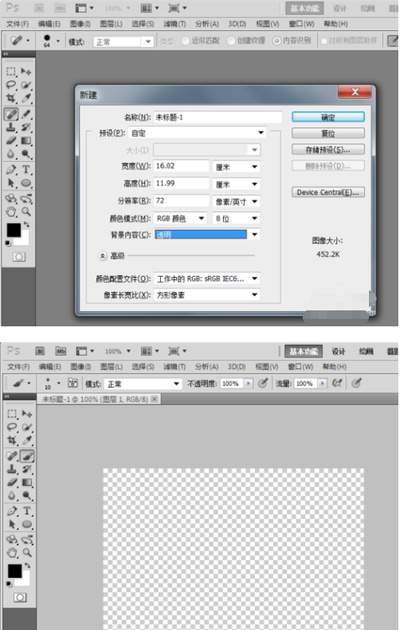
Task: Open width unit dropdown beside 16.02
Action: point(236,167)
